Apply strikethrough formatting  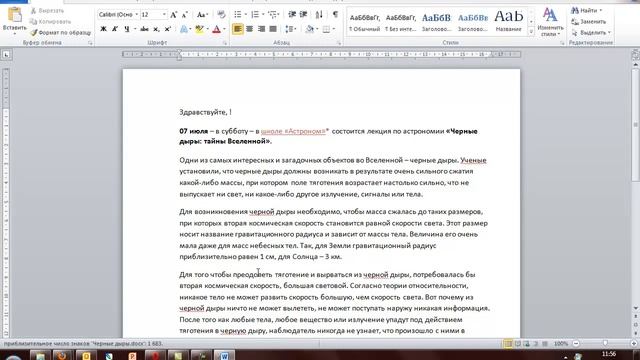(x=144, y=29)
